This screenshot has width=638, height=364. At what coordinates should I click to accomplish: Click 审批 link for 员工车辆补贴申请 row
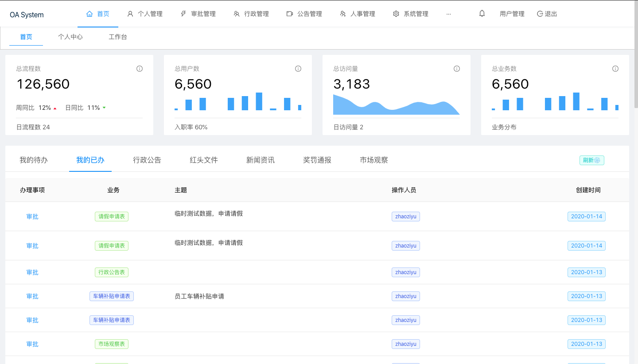pyautogui.click(x=32, y=296)
